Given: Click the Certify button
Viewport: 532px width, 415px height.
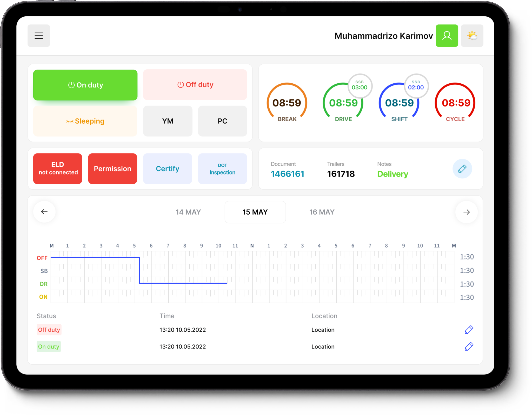Looking at the screenshot, I should pos(168,169).
